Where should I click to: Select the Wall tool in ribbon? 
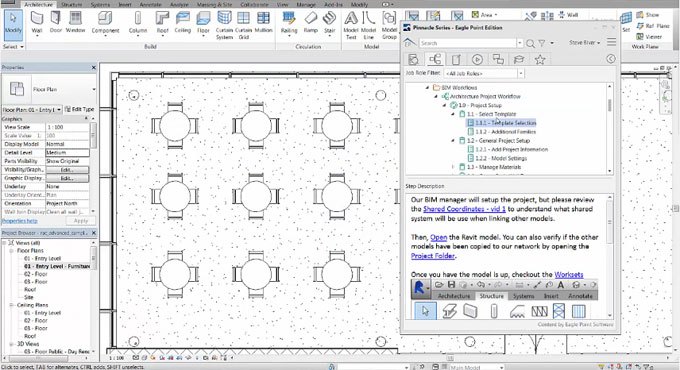point(37,23)
